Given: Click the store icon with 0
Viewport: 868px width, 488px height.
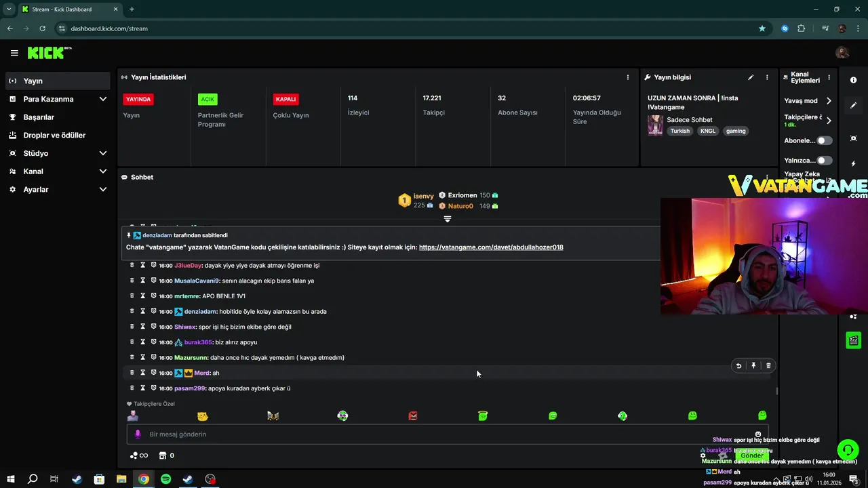Looking at the screenshot, I should [166, 455].
